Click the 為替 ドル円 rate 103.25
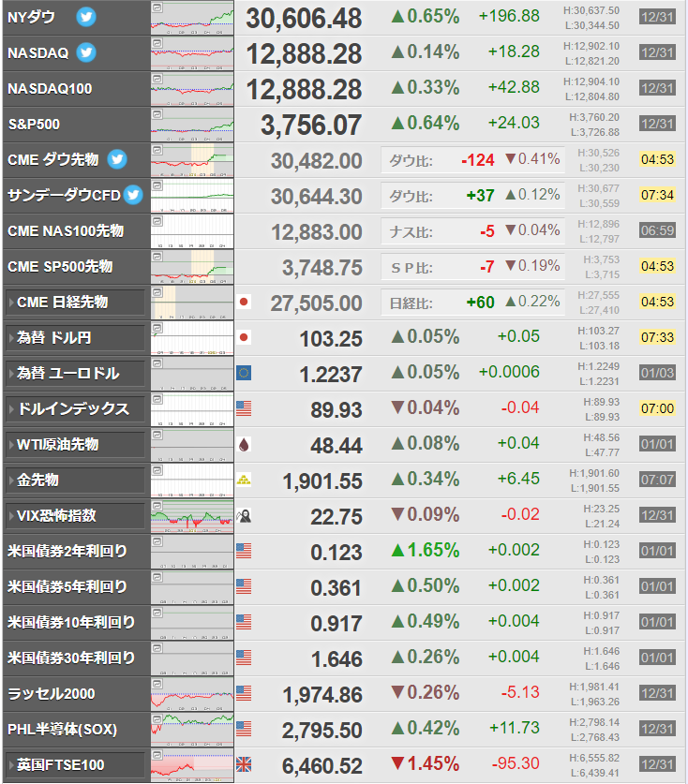The width and height of the screenshot is (688, 784). click(x=331, y=339)
